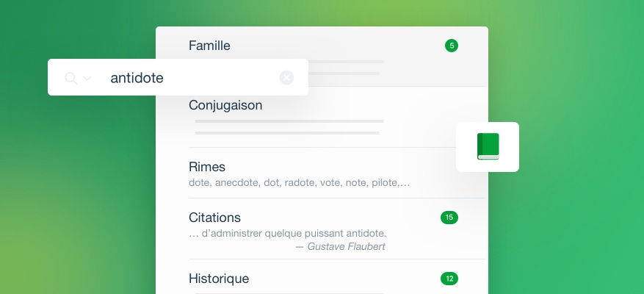Image resolution: width=644 pixels, height=294 pixels.
Task: Click the word "pilote" in the Rimes preview
Action: [x=376, y=182]
